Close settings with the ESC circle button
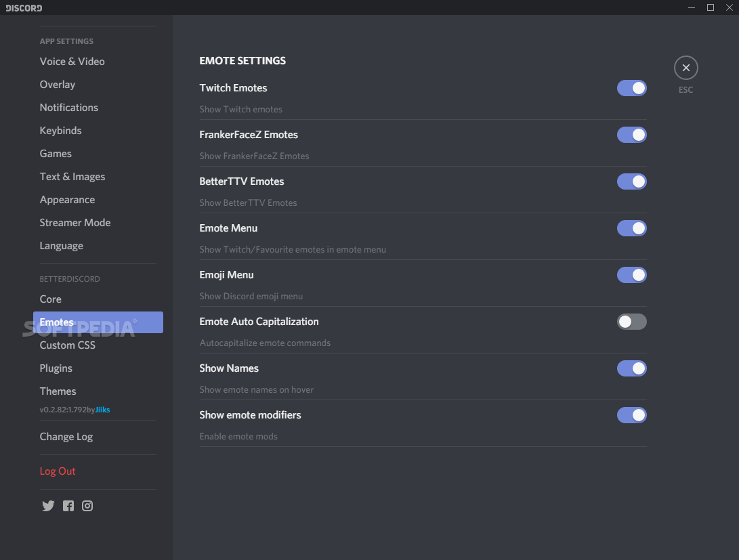The width and height of the screenshot is (739, 560). point(685,68)
